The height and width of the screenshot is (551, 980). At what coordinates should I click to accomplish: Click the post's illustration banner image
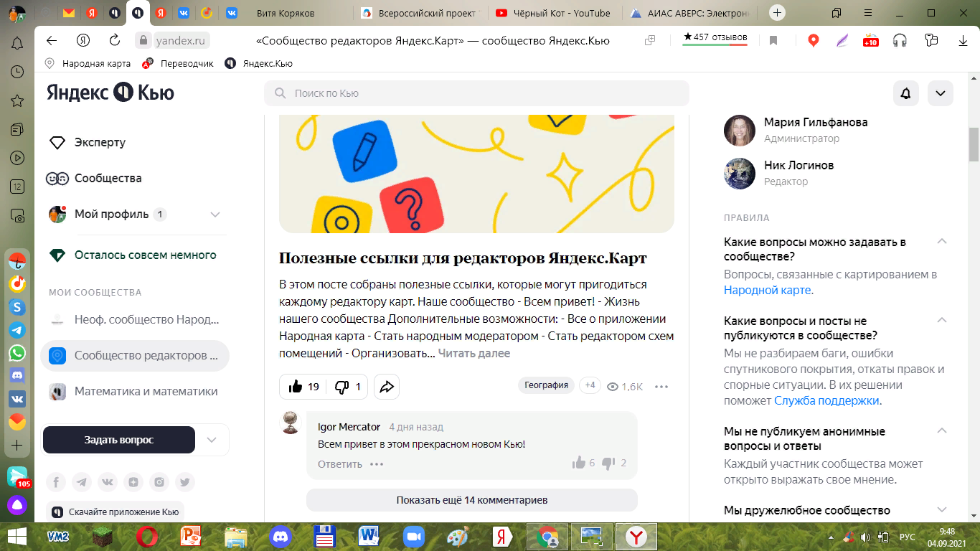click(x=476, y=174)
